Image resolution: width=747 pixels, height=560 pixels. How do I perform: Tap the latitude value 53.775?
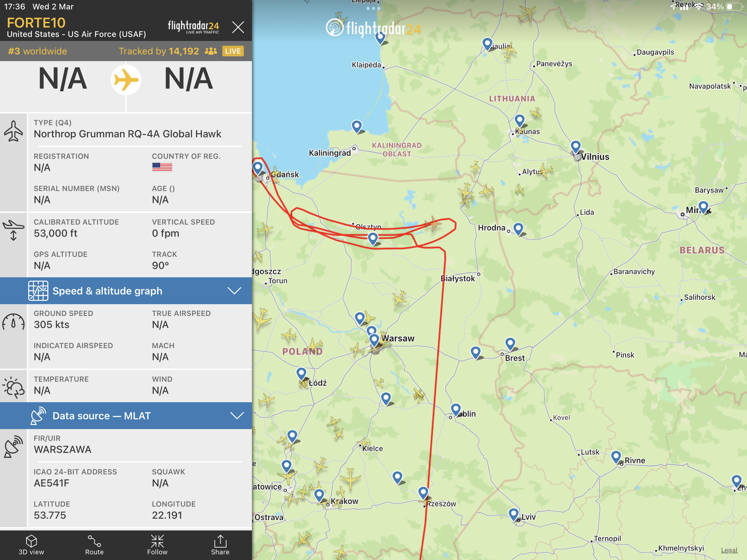pyautogui.click(x=50, y=515)
